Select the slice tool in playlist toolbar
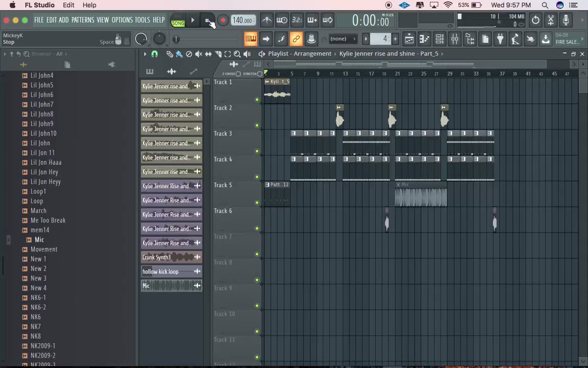This screenshot has height=368, width=588. point(218,54)
